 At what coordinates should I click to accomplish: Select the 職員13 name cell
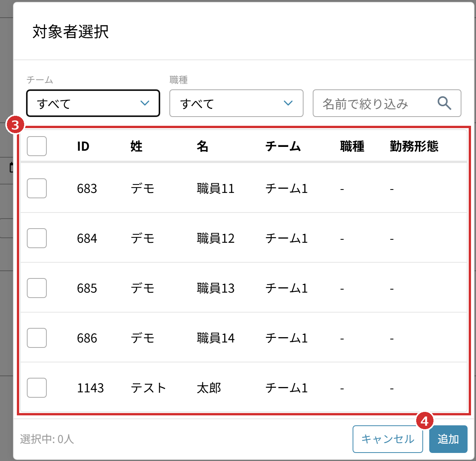[x=215, y=288]
